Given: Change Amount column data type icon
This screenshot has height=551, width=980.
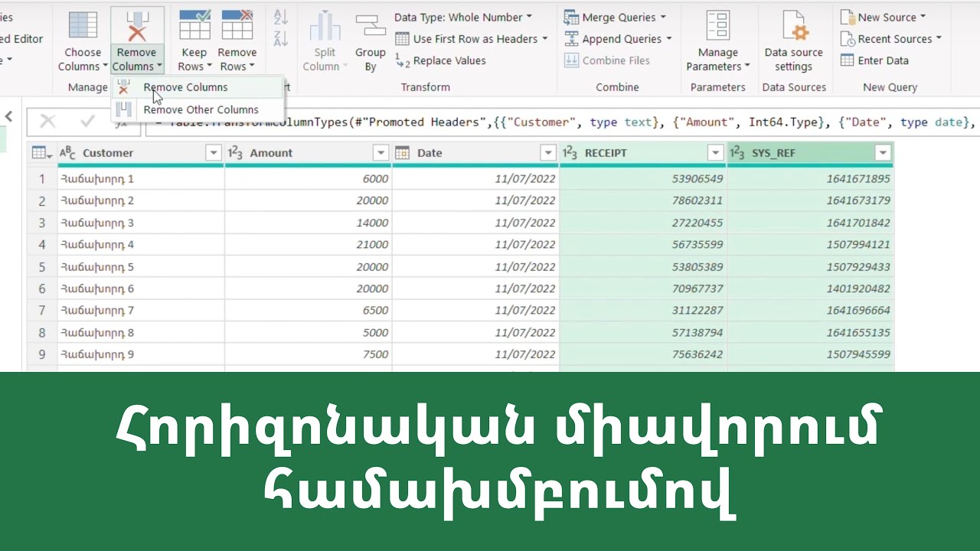Looking at the screenshot, I should click(x=235, y=153).
